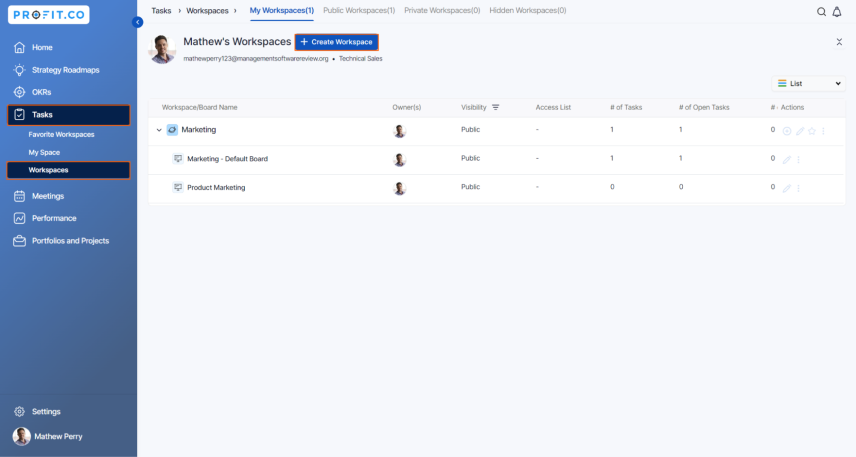Image resolution: width=856 pixels, height=457 pixels.
Task: Click Workspaces breadcrumb link
Action: point(207,10)
